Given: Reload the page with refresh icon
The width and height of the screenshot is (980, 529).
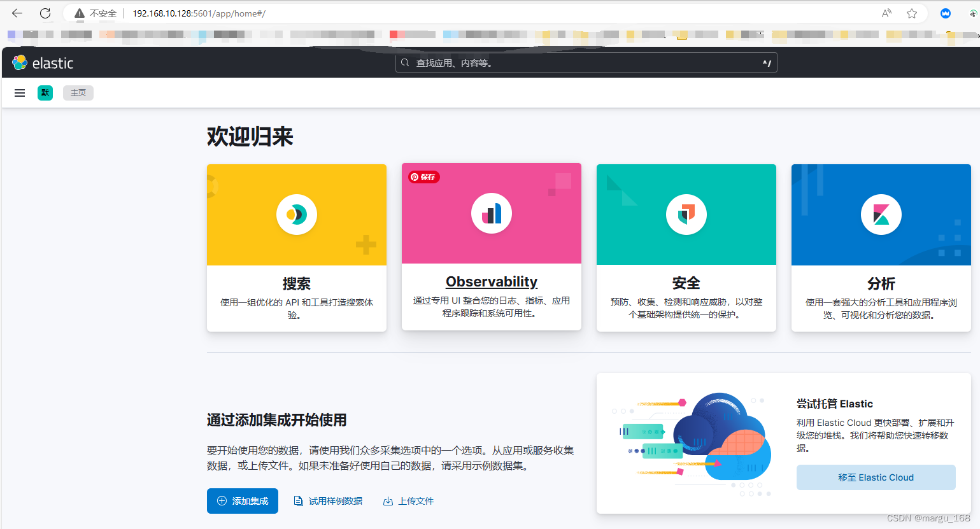Looking at the screenshot, I should [45, 13].
